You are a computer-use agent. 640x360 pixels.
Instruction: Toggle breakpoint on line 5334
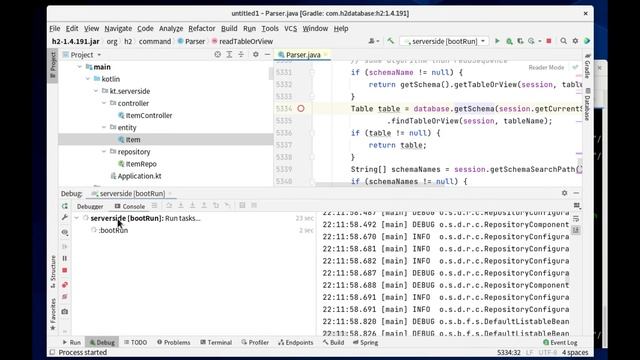pos(301,109)
